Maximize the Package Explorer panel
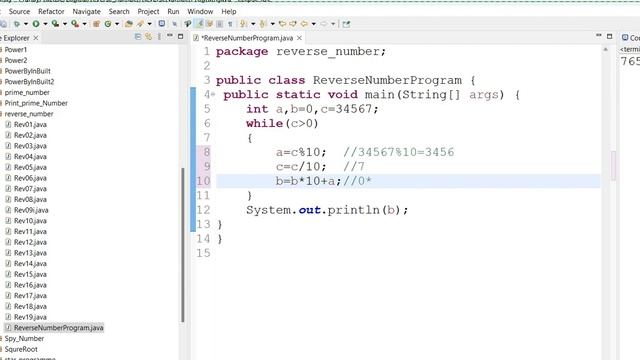The image size is (640, 360). click(x=180, y=36)
